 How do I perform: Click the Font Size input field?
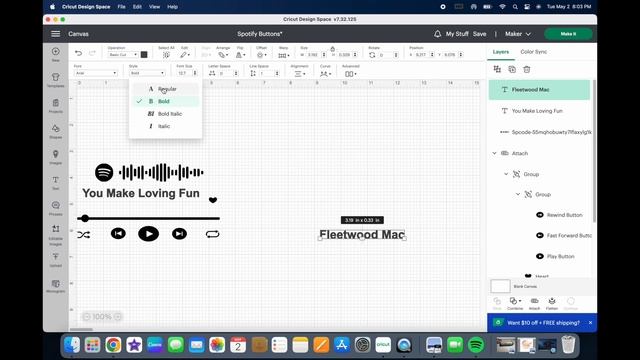coord(184,73)
